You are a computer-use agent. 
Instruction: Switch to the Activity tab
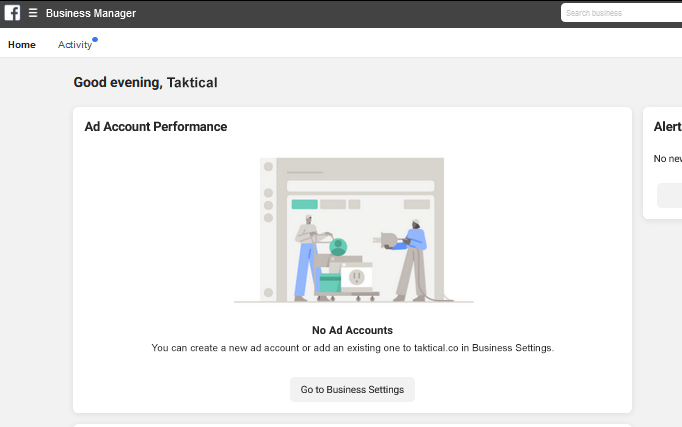75,45
